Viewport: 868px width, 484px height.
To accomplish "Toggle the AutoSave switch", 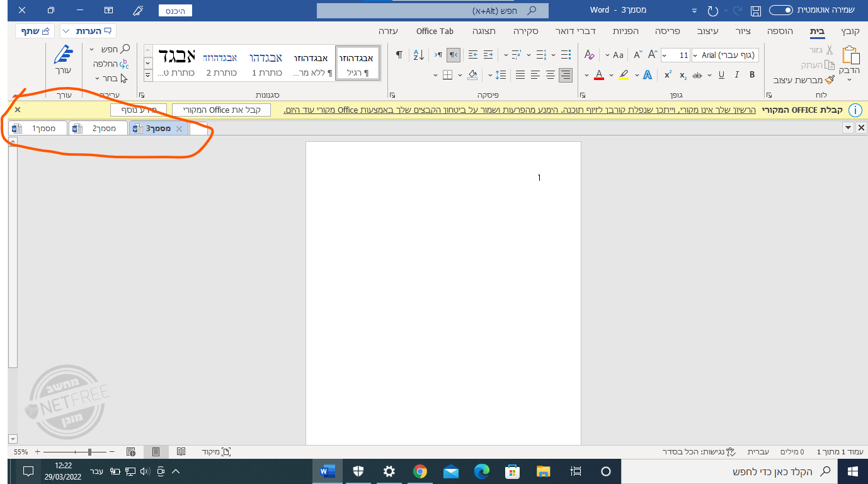I will tap(781, 10).
